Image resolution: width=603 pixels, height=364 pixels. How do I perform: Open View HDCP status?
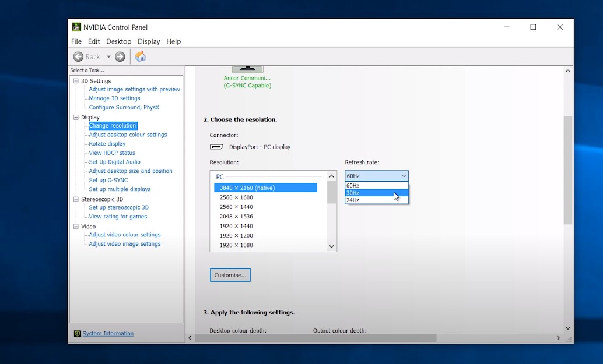tap(112, 153)
